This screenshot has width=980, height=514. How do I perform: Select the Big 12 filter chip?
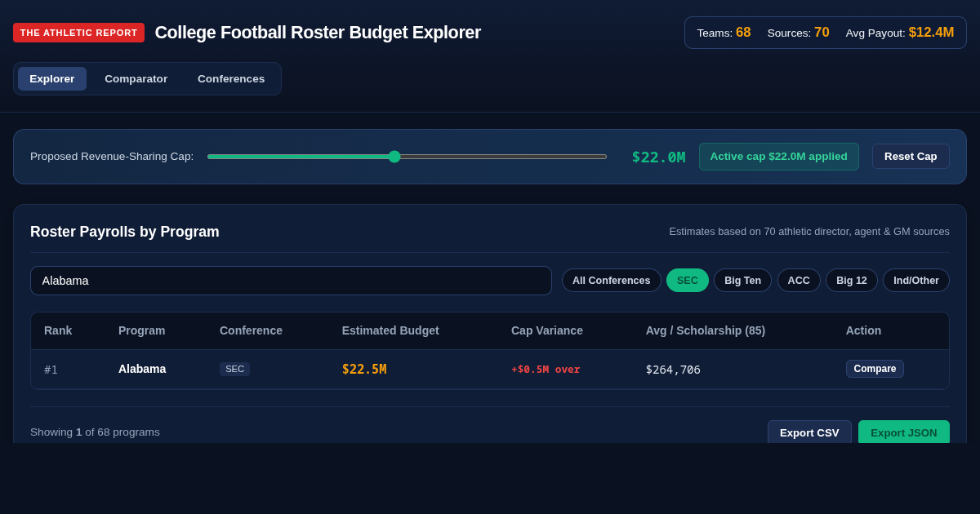pyautogui.click(x=852, y=281)
